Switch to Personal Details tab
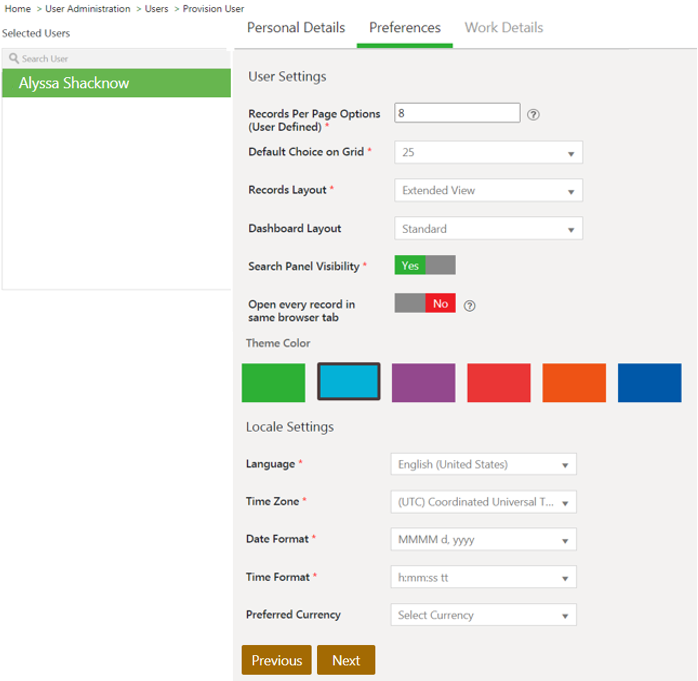This screenshot has height=681, width=698. (x=296, y=27)
